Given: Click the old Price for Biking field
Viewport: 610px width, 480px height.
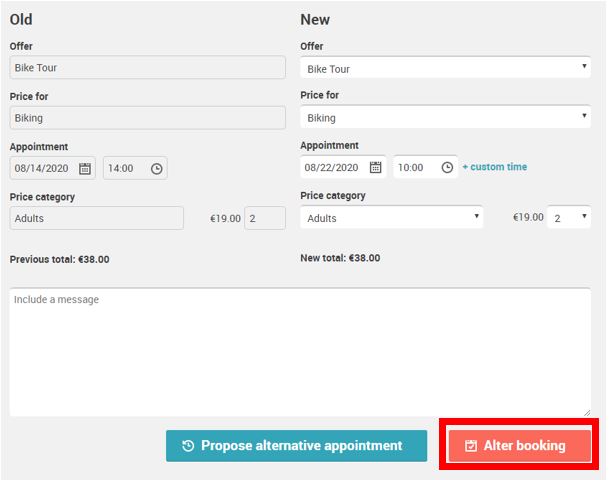Looking at the screenshot, I should coord(147,118).
